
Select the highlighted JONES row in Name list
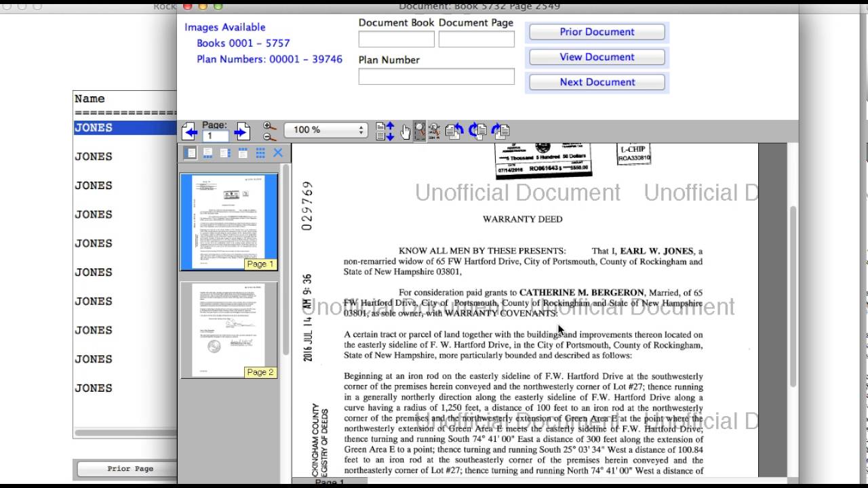125,127
